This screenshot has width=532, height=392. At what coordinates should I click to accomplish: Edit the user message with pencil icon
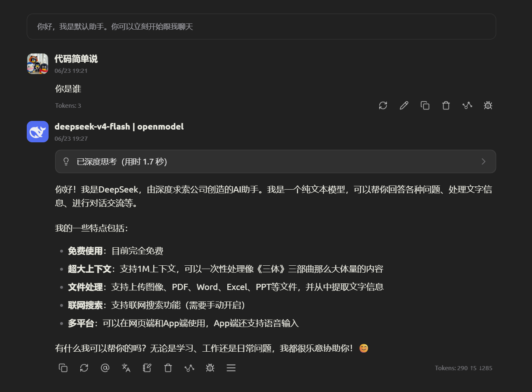point(404,106)
